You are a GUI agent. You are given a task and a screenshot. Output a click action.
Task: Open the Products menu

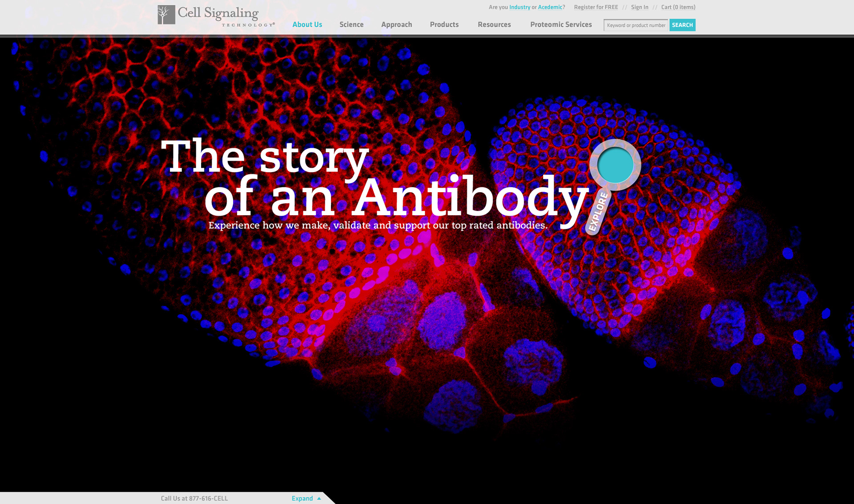click(444, 25)
